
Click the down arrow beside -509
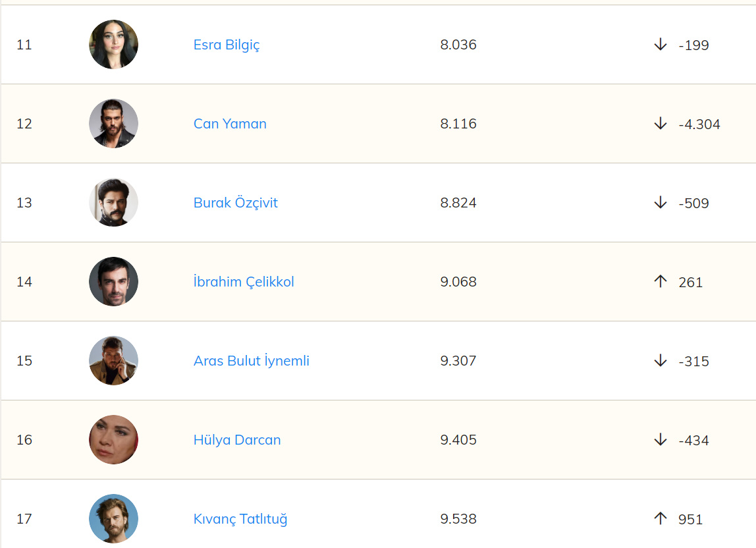[661, 203]
